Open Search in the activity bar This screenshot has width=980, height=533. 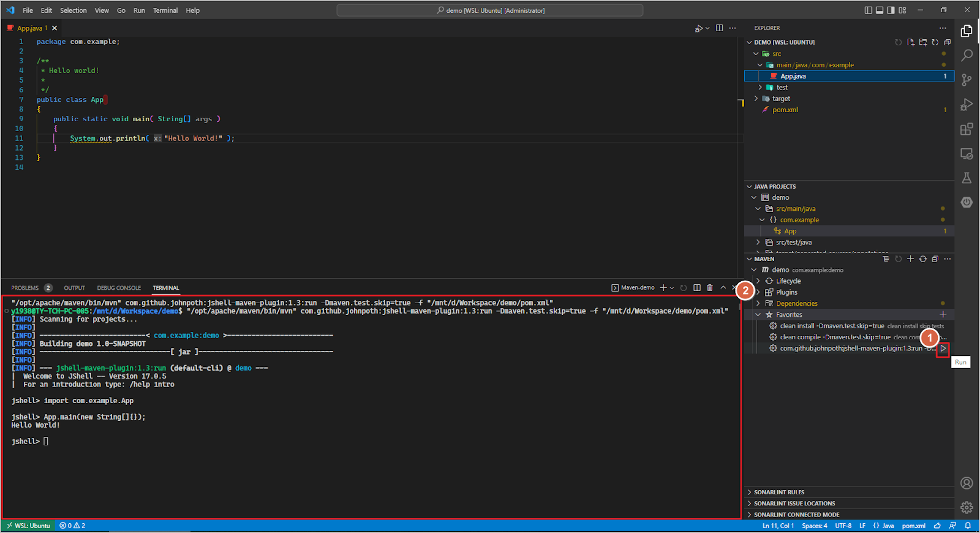(967, 55)
